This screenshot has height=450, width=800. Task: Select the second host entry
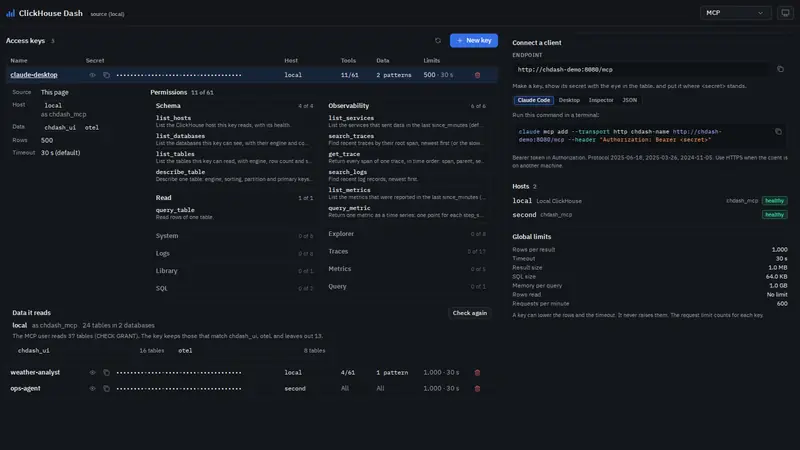pyautogui.click(x=649, y=215)
